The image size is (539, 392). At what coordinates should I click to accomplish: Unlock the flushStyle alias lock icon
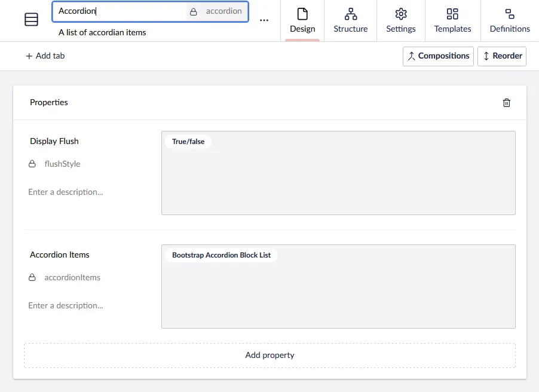pos(32,164)
